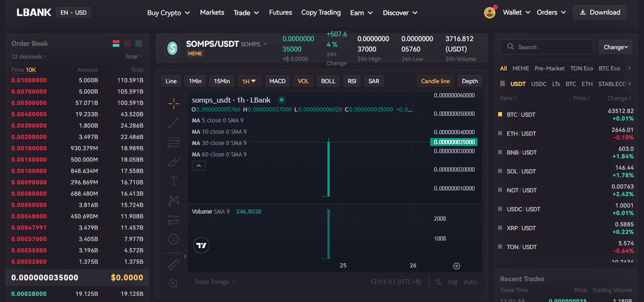Toggle auto scale on chart
The width and height of the screenshot is (644, 302).
coord(470,282)
